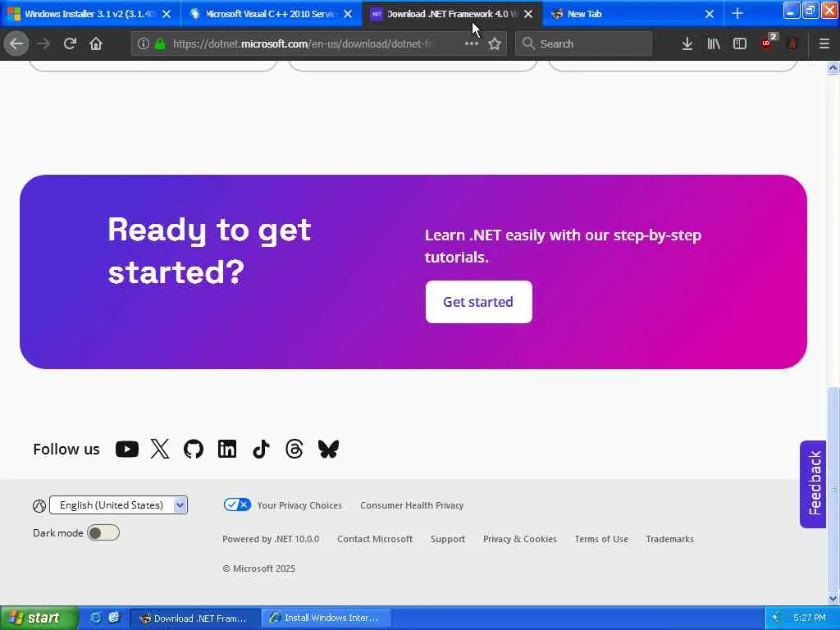This screenshot has height=630, width=840.
Task: Open the uBlock extension icon with badge
Action: click(x=768, y=43)
